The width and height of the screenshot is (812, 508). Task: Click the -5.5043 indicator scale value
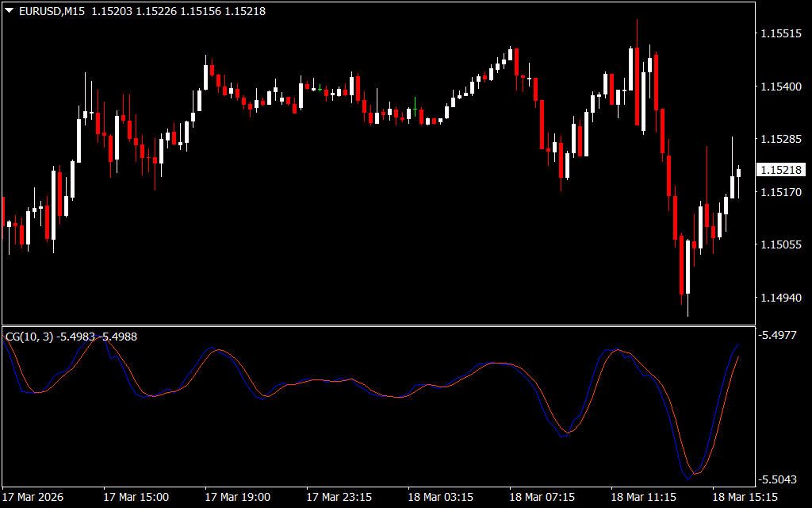coord(779,479)
